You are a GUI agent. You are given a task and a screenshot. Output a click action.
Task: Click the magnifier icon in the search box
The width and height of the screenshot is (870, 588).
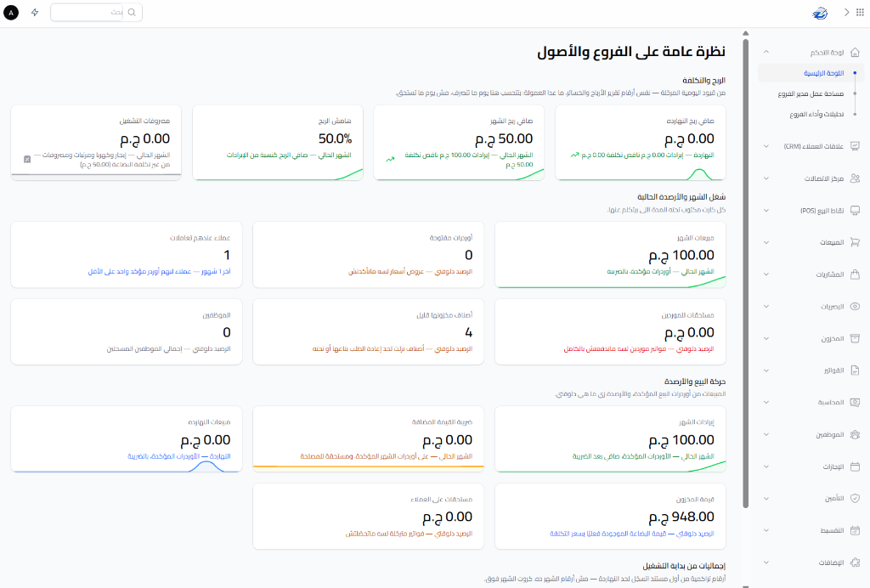(x=132, y=12)
